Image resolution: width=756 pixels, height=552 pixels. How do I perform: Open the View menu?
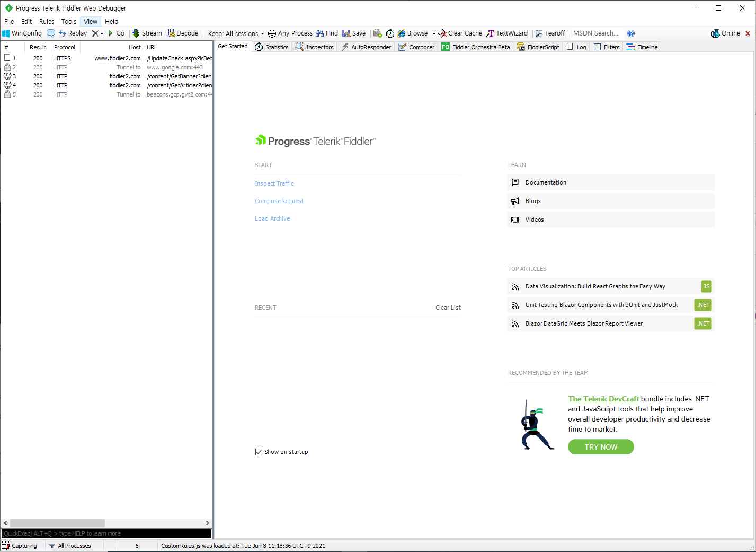point(91,21)
